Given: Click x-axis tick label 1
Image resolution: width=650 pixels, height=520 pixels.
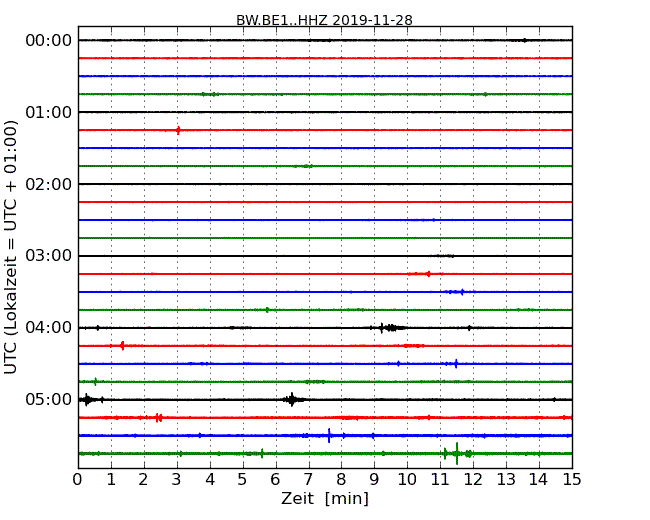Looking at the screenshot, I should (111, 480).
